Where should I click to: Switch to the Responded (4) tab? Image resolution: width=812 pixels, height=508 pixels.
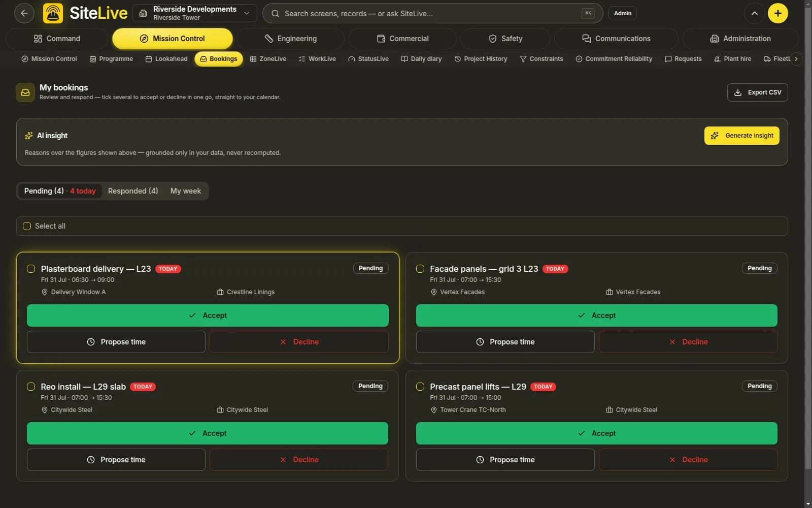[133, 191]
